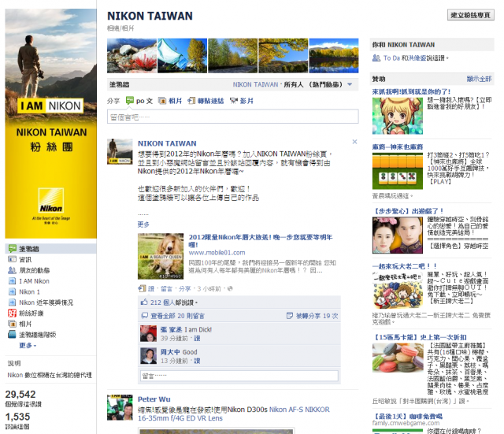Open 所有人 (熱門動態) filter option
Image resolution: width=504 pixels, height=434 pixels.
(313, 84)
